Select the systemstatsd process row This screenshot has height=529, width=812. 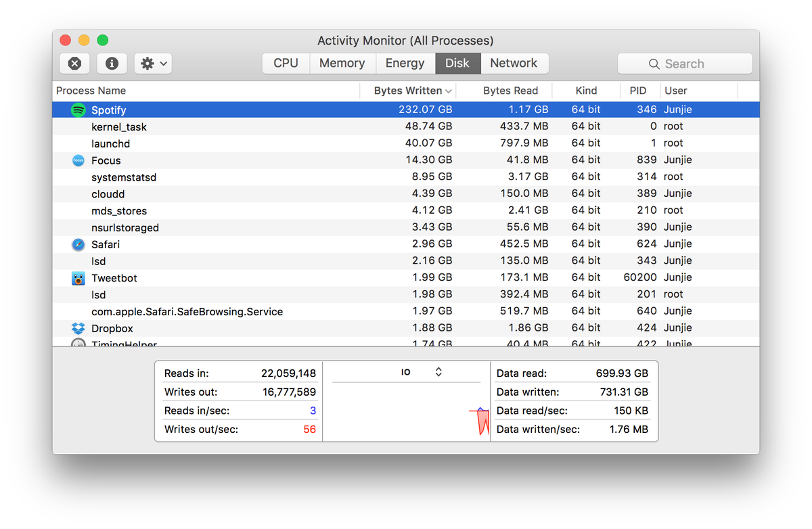click(x=406, y=177)
